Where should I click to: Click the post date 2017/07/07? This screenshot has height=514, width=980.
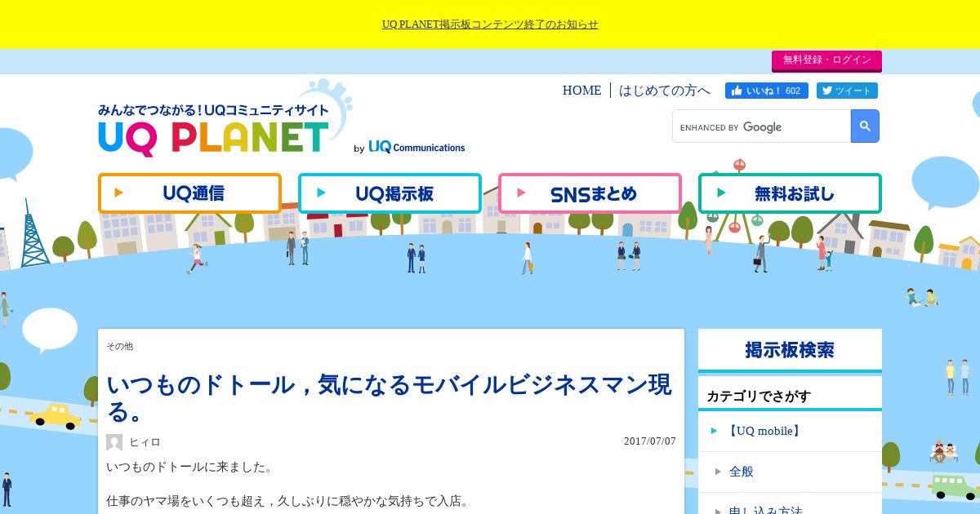tap(650, 441)
